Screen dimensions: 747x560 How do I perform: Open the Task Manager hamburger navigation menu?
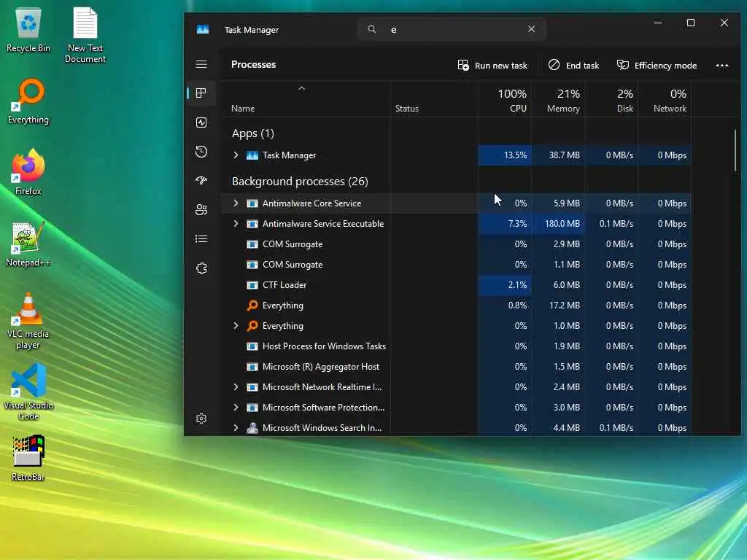(x=201, y=64)
